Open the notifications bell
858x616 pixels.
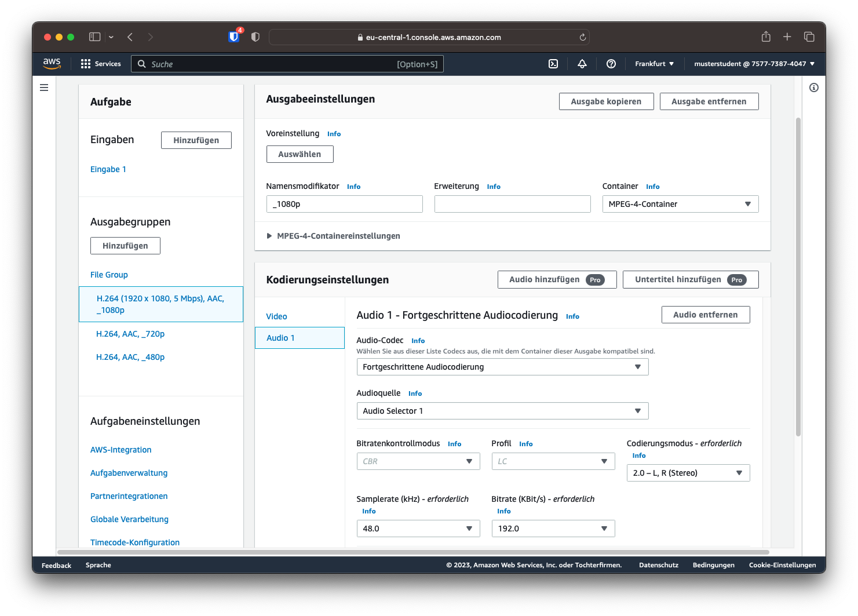tap(582, 64)
